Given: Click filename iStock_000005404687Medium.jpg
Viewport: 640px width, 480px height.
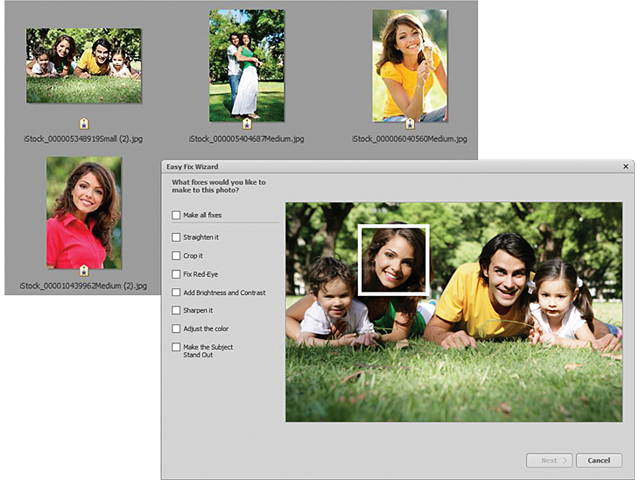Looking at the screenshot, I should tap(246, 139).
